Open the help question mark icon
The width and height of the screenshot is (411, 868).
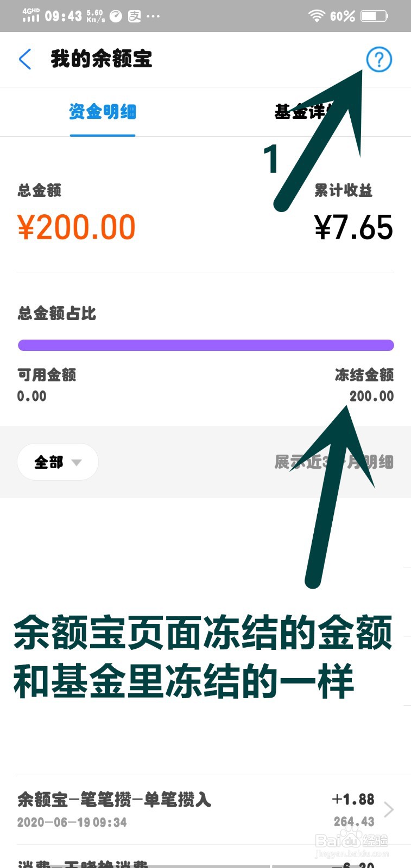(x=379, y=59)
